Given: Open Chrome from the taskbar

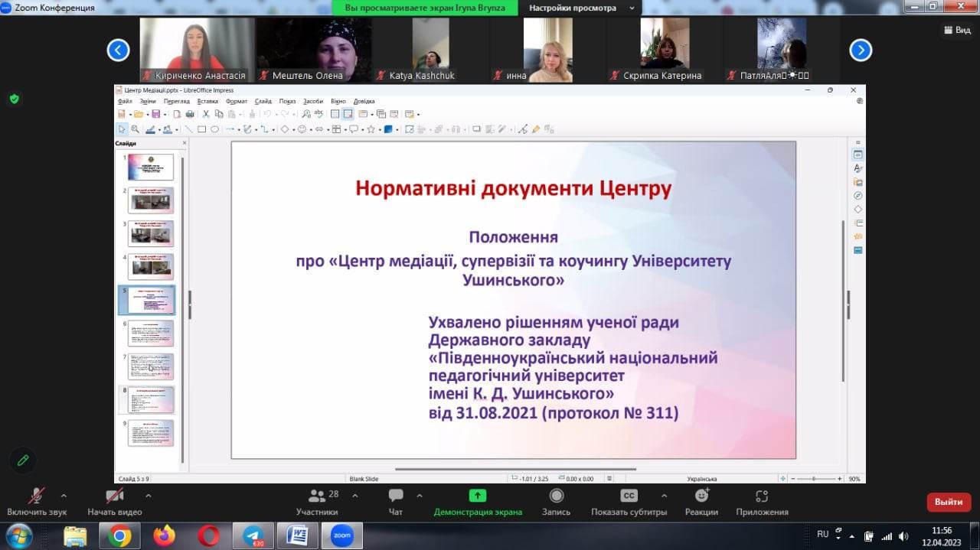Looking at the screenshot, I should tap(119, 535).
